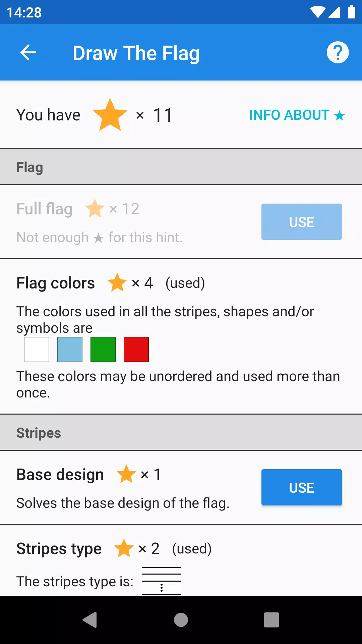Image resolution: width=362 pixels, height=644 pixels.
Task: Open the INFO ABOUT stars link
Action: point(297,115)
